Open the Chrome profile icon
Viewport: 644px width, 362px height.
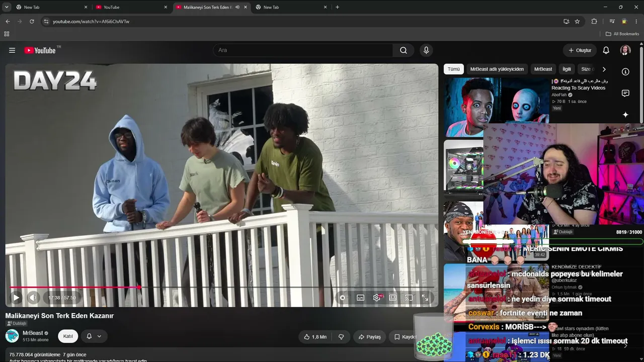[624, 22]
